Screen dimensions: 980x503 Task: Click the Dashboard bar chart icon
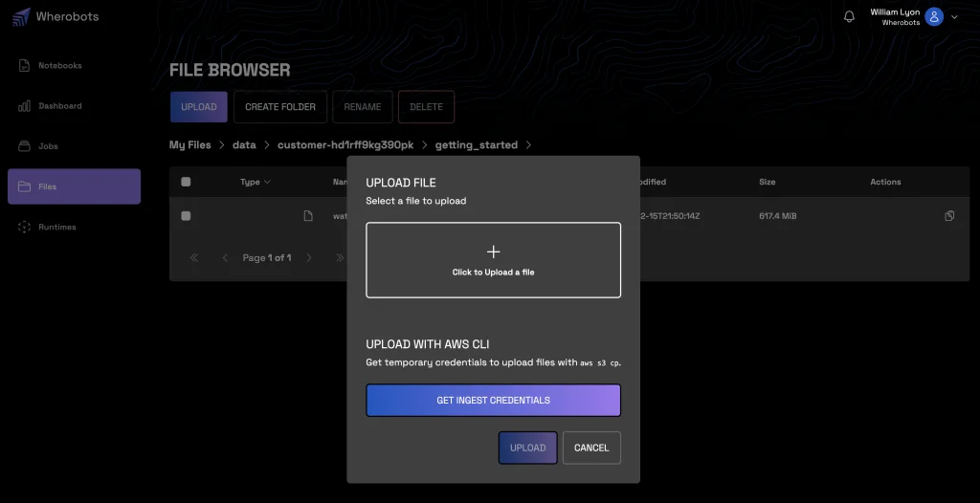[24, 106]
